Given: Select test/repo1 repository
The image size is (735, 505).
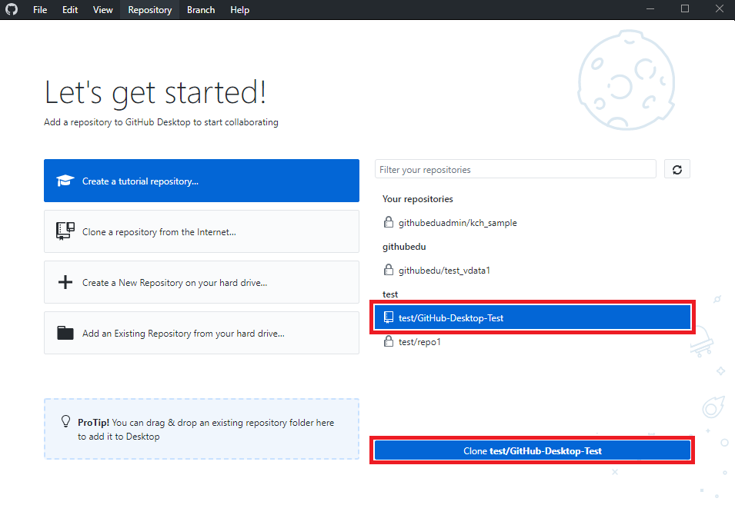Looking at the screenshot, I should coord(532,341).
